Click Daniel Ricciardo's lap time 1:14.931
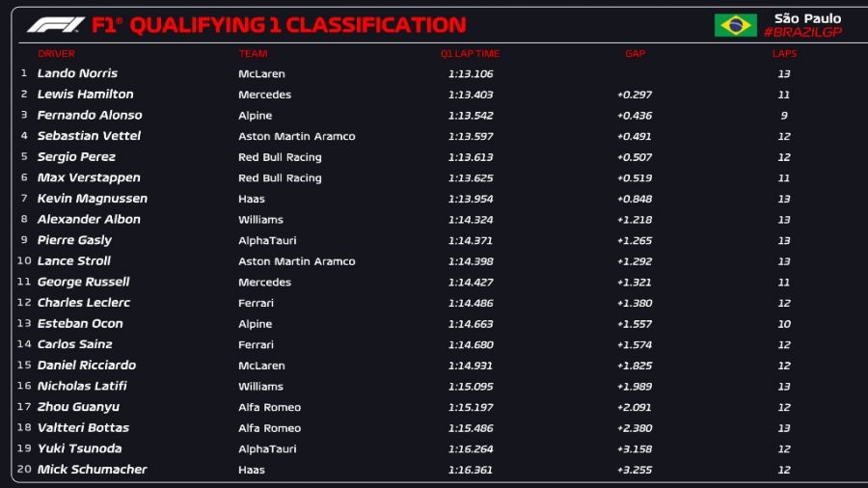 click(x=471, y=366)
